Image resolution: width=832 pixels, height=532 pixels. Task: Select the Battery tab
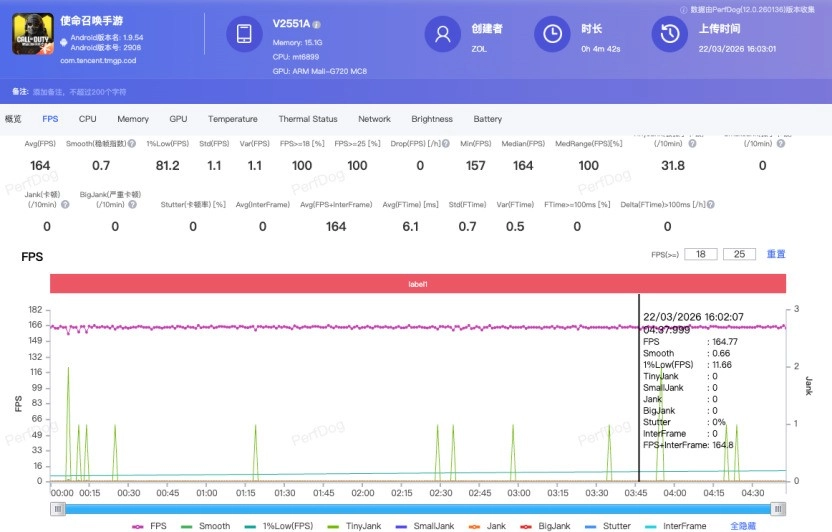[x=487, y=119]
